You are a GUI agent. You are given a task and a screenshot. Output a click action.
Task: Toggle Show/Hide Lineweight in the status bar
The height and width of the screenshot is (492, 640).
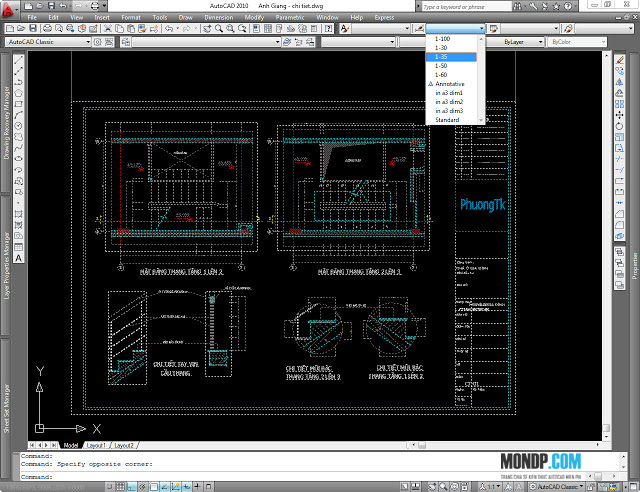pyautogui.click(x=198, y=487)
